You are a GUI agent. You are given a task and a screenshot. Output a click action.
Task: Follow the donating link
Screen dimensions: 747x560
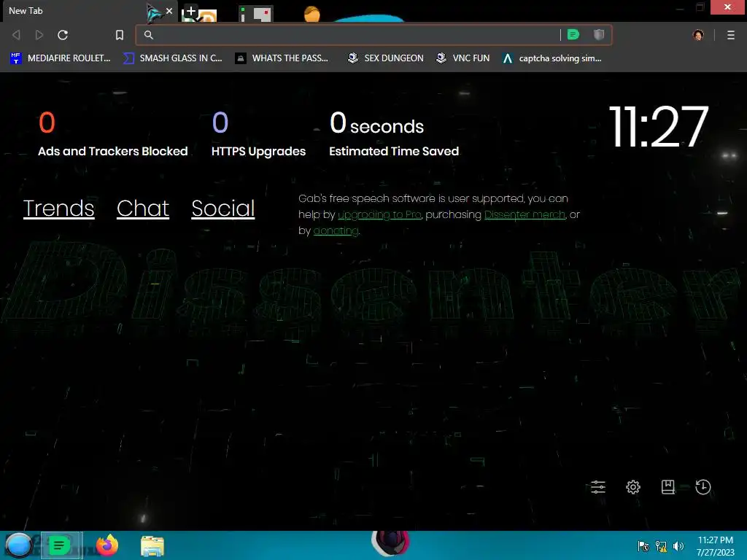336,231
